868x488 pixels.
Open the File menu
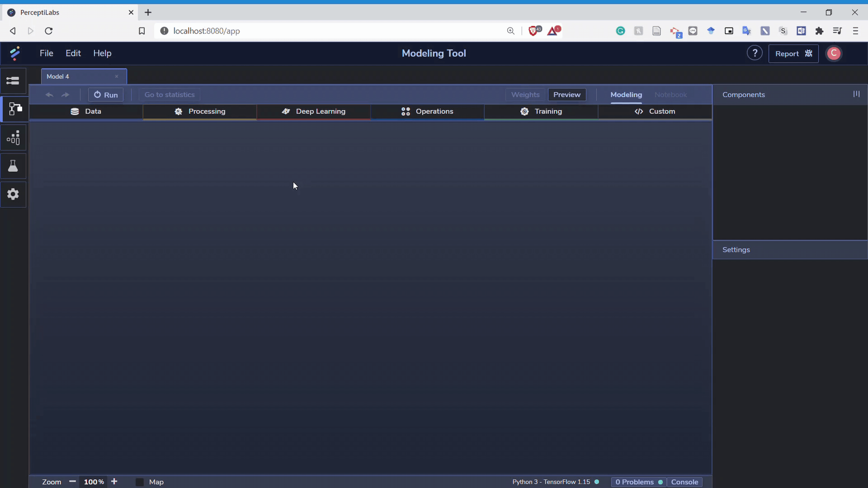(46, 53)
